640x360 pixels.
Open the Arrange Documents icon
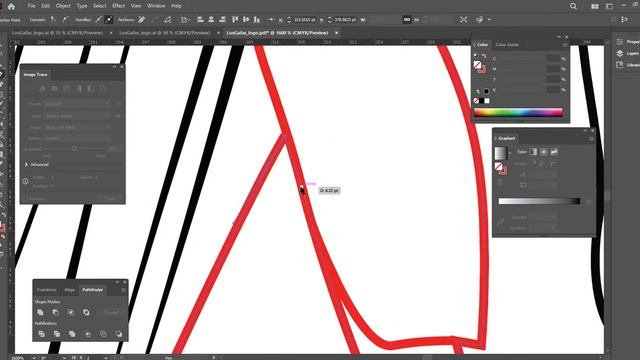(x=595, y=6)
